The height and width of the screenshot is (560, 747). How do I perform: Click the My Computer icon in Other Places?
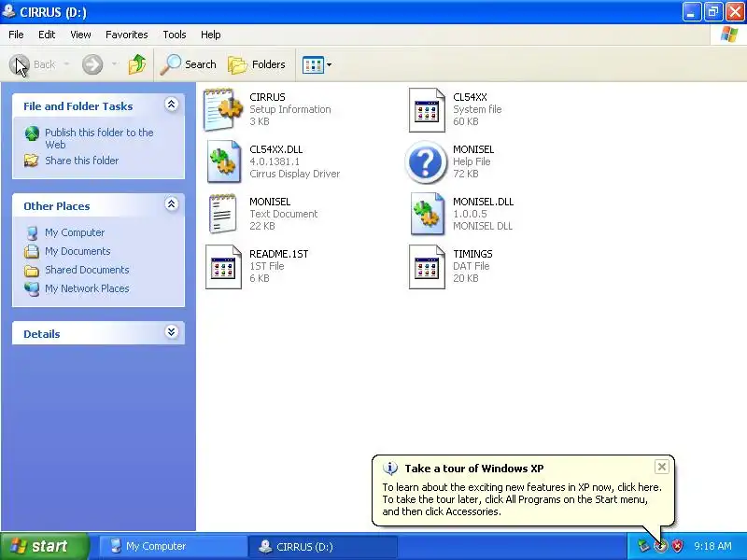[32, 232]
